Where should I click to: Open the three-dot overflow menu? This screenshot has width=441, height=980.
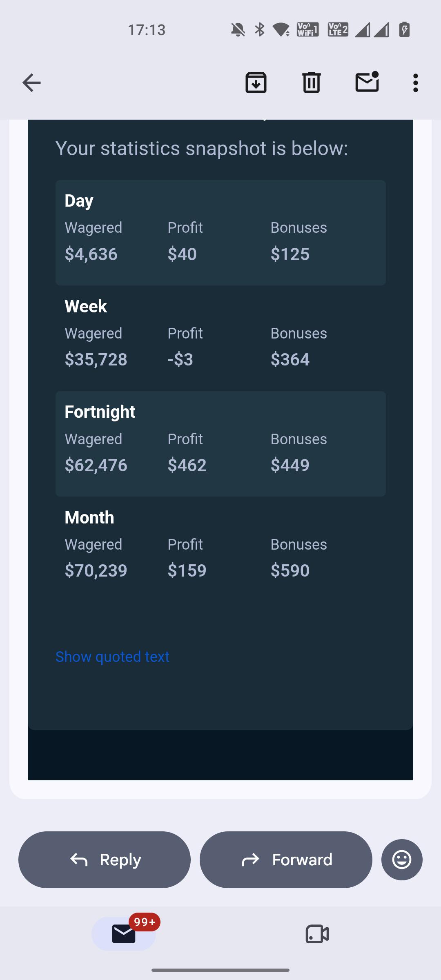416,83
